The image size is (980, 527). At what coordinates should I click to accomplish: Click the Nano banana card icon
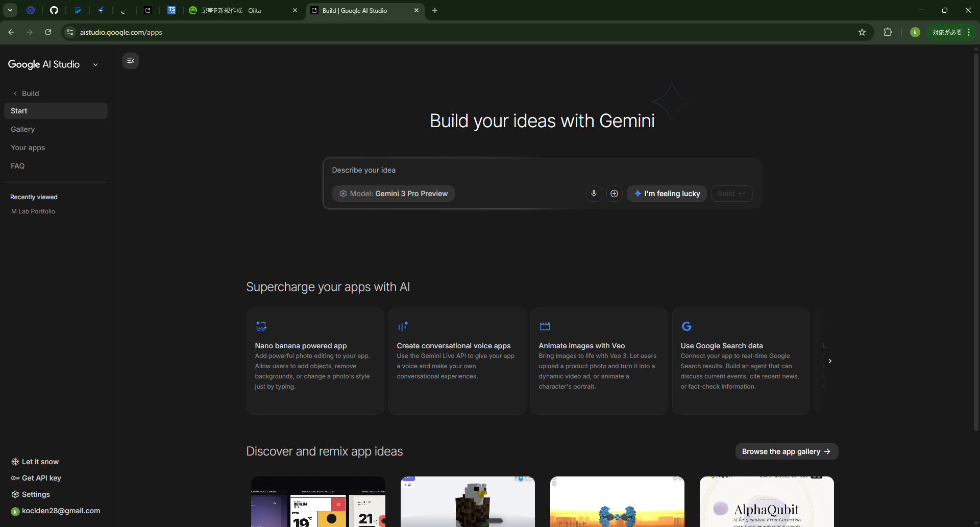click(261, 326)
